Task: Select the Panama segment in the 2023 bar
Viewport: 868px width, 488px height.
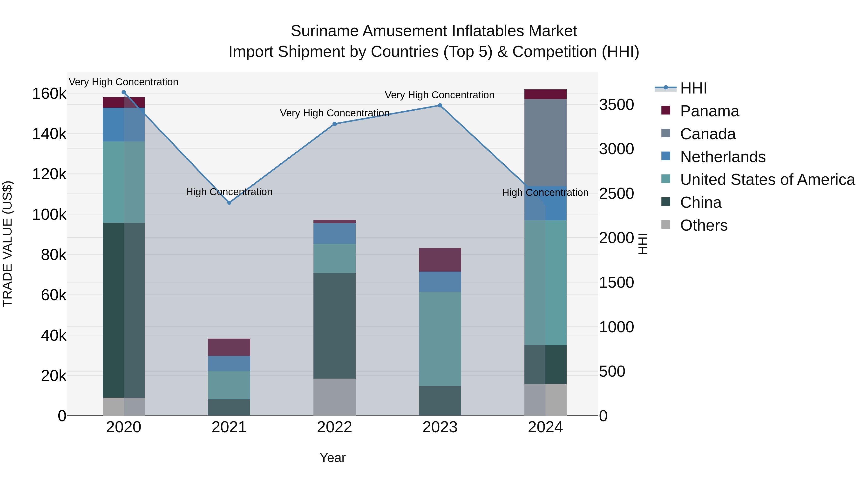Action: [x=440, y=260]
